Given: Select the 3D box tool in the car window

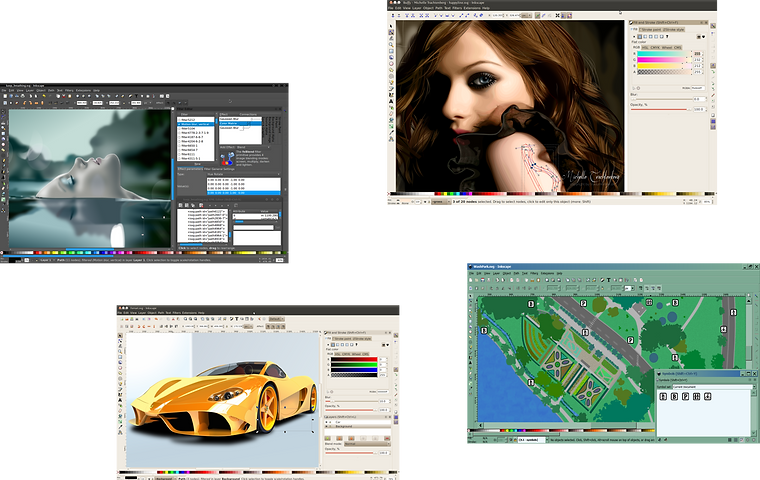Looking at the screenshot, I should point(120,362).
